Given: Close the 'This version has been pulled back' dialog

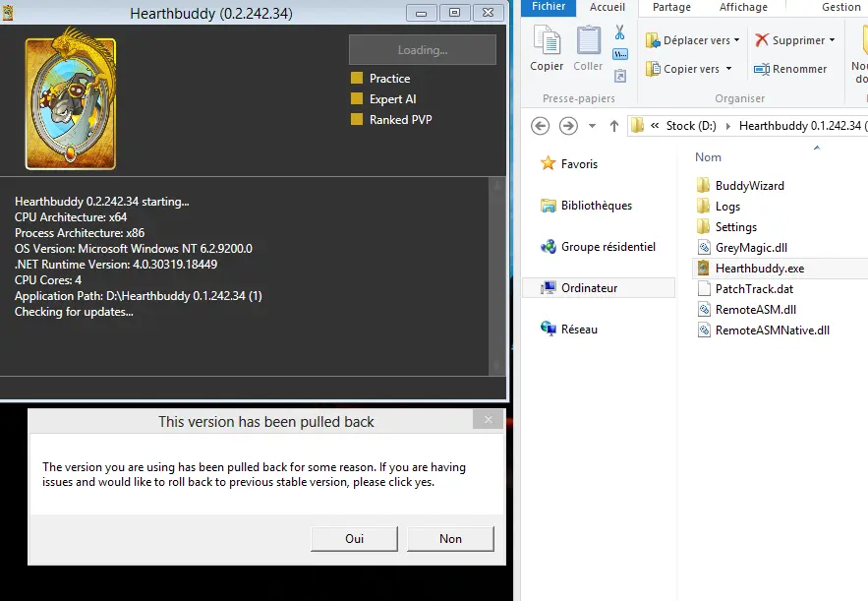Looking at the screenshot, I should pyautogui.click(x=489, y=420).
